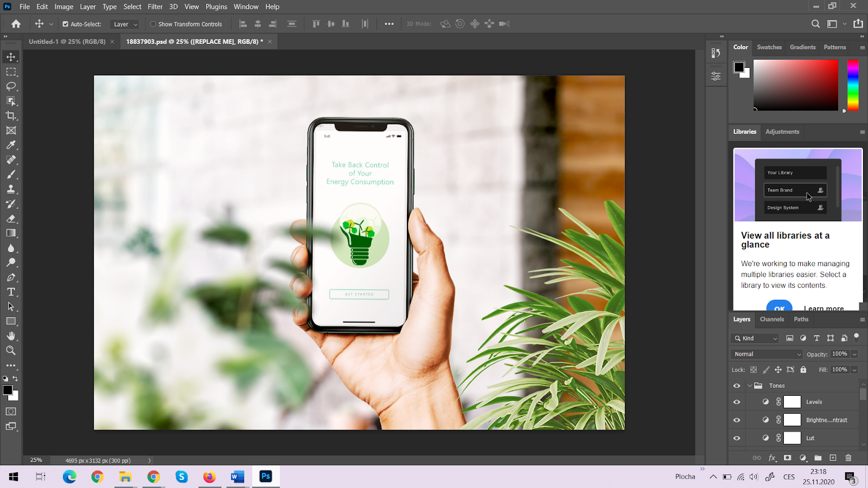Open Microsoft Word from the taskbar
Image resolution: width=868 pixels, height=488 pixels.
pyautogui.click(x=237, y=477)
